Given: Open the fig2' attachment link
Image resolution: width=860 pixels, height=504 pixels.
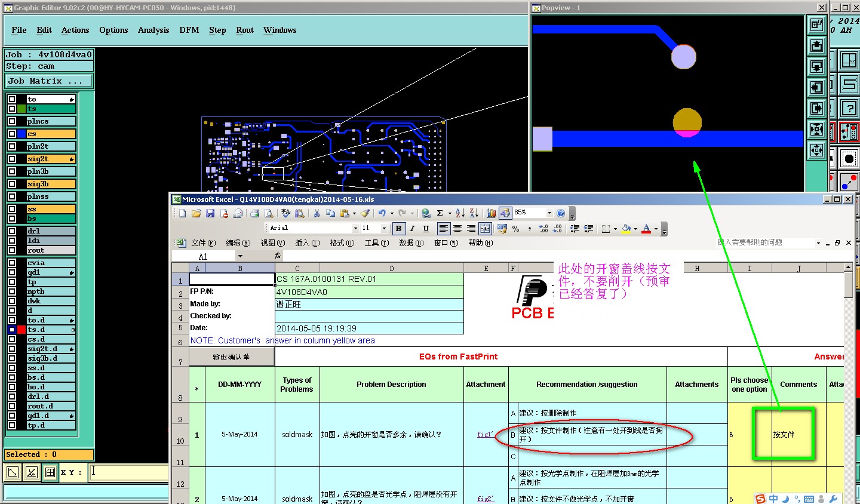Looking at the screenshot, I should (x=486, y=499).
